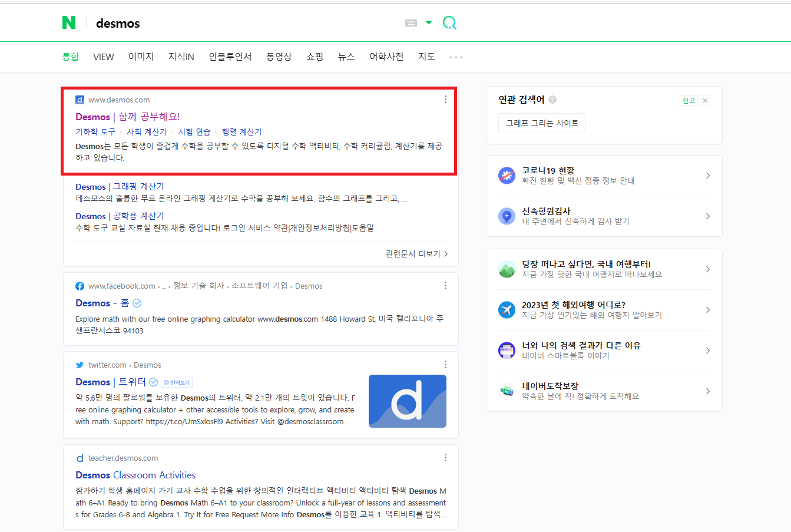The height and width of the screenshot is (532, 791).
Task: Open the 지식iN tab
Action: [x=181, y=57]
